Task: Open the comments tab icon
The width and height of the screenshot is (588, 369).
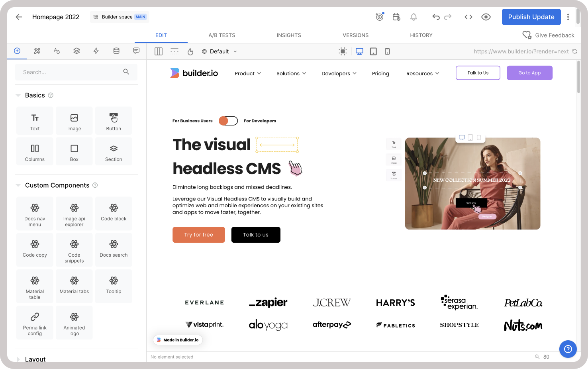Action: (x=136, y=51)
